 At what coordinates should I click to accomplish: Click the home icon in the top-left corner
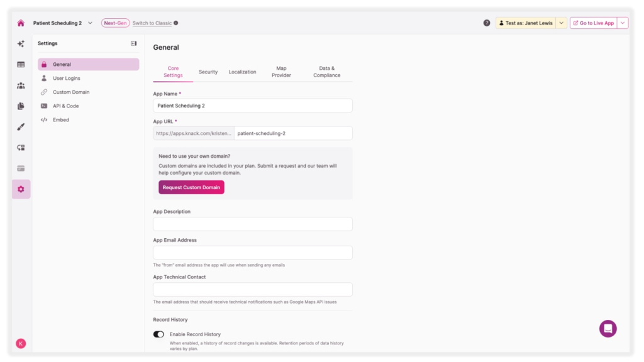[x=21, y=23]
